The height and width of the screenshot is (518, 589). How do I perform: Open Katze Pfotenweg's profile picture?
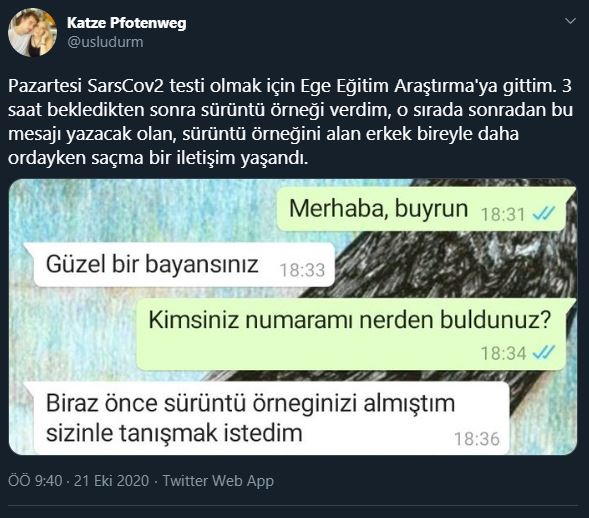click(32, 32)
